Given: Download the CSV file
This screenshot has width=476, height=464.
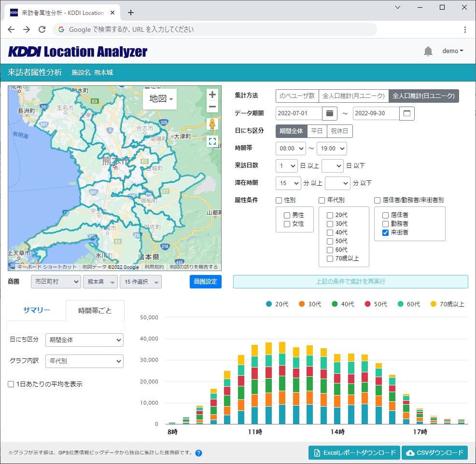Looking at the screenshot, I should coord(434,453).
